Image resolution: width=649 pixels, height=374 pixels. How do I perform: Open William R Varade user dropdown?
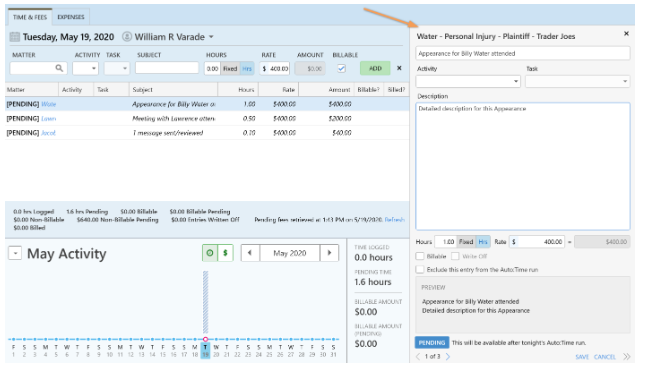click(211, 37)
